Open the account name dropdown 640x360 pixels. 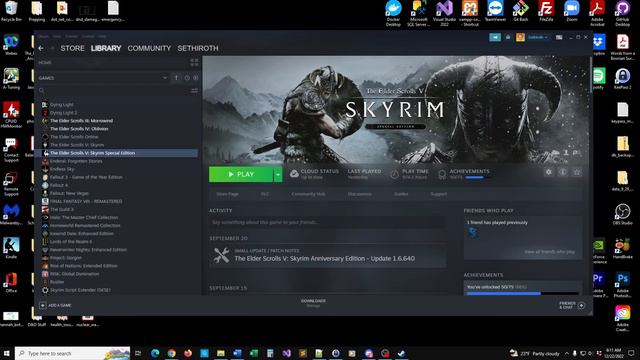click(538, 37)
